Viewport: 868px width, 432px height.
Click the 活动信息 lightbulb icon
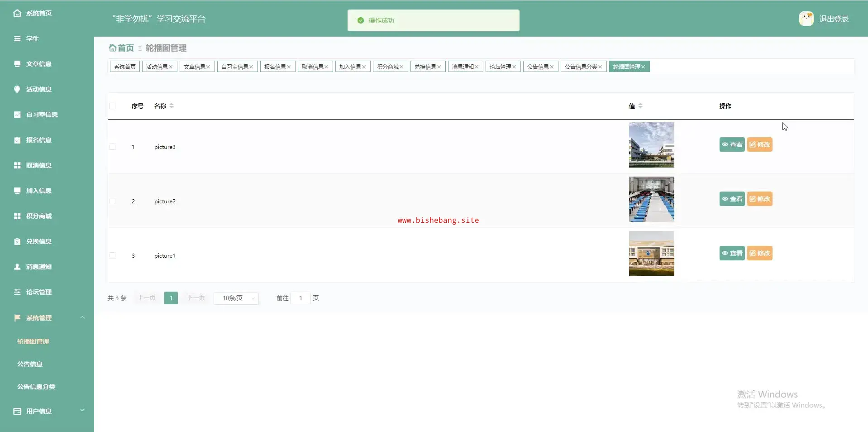click(17, 89)
